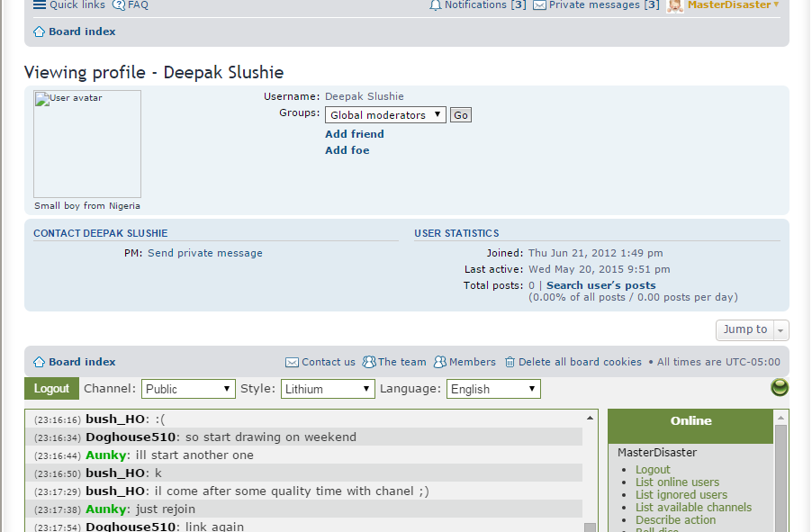This screenshot has width=812, height=532.
Task: Click the Add foe link
Action: click(347, 150)
